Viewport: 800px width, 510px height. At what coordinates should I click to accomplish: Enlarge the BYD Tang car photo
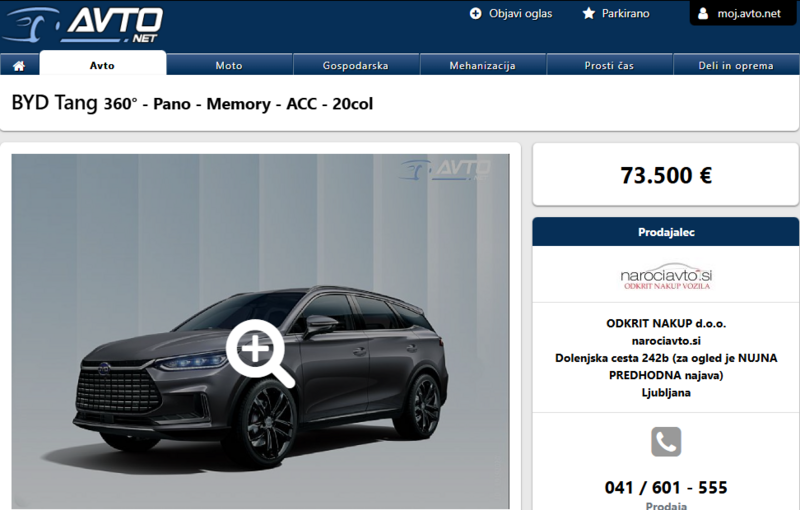tap(260, 332)
